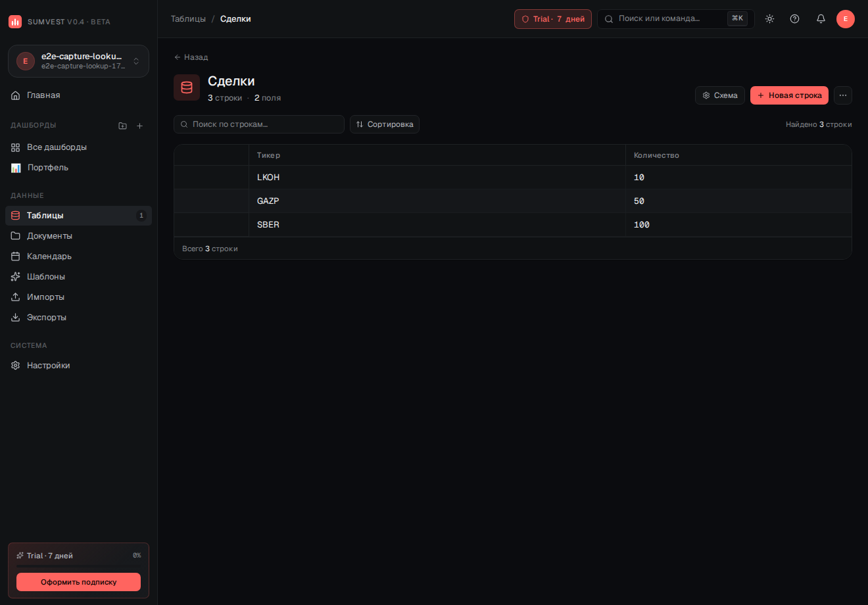Click the Таблицы database icon in sidebar
Image resolution: width=868 pixels, height=605 pixels.
16,216
